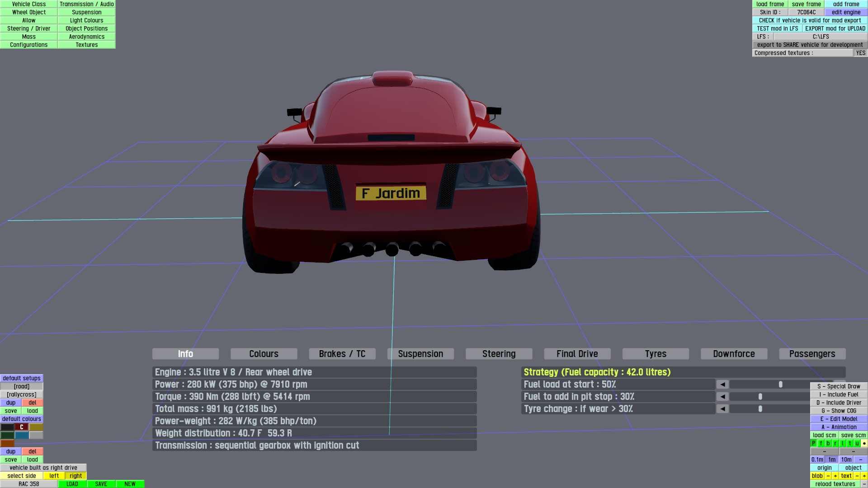Click the left arrow for fuel load
Screen dimensions: 868x488
pos(722,385)
